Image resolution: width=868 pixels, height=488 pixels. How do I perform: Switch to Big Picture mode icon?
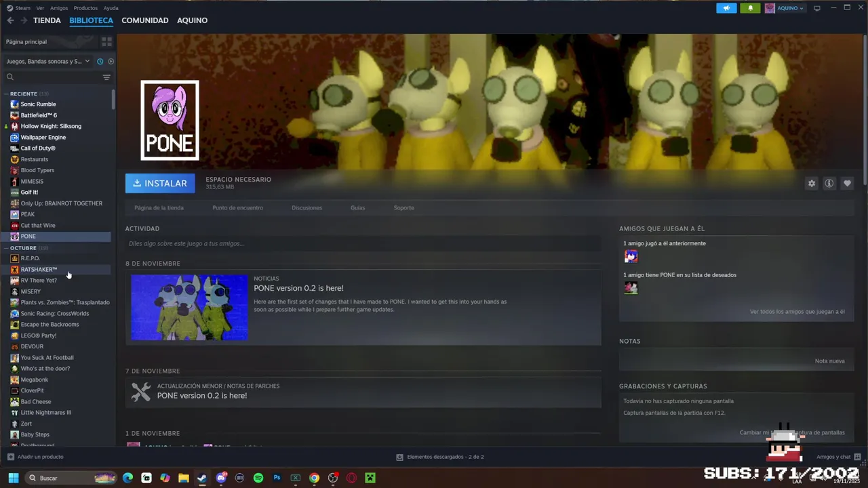click(817, 8)
